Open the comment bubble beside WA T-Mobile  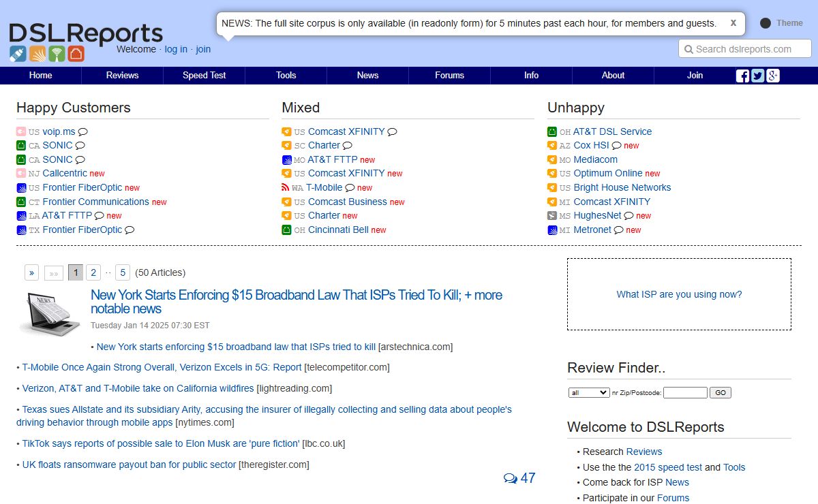(x=350, y=188)
